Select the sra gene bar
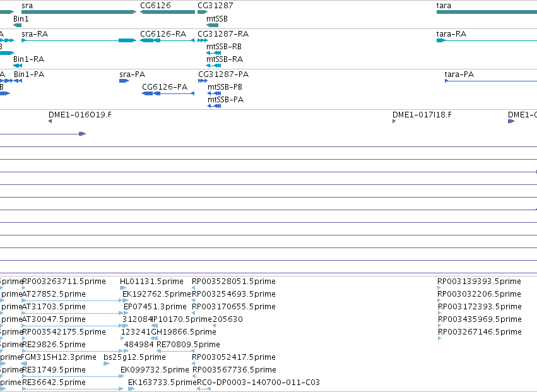537x392 pixels. [79, 12]
